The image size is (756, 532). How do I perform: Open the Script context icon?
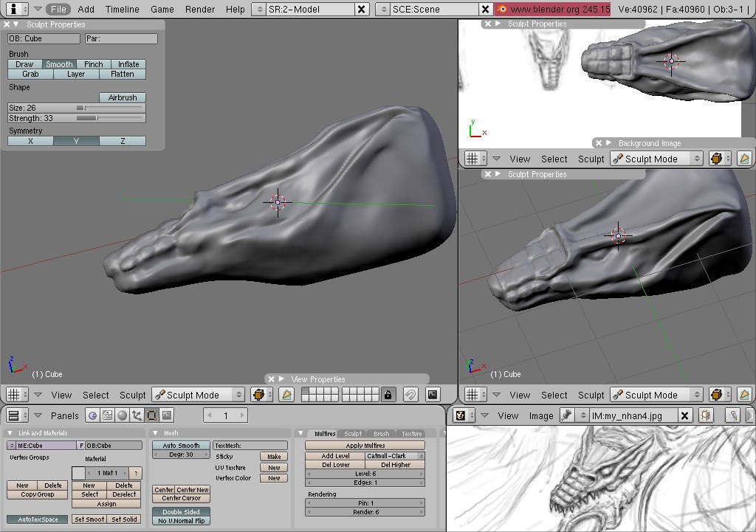108,415
